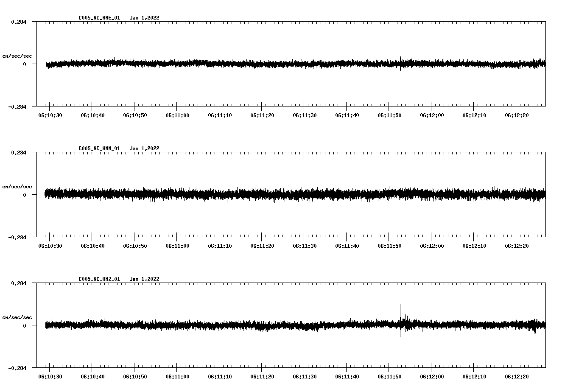The height and width of the screenshot is (392, 576).
Task: Click the -0.284 lower limit on HNN axis
Action: (17, 238)
